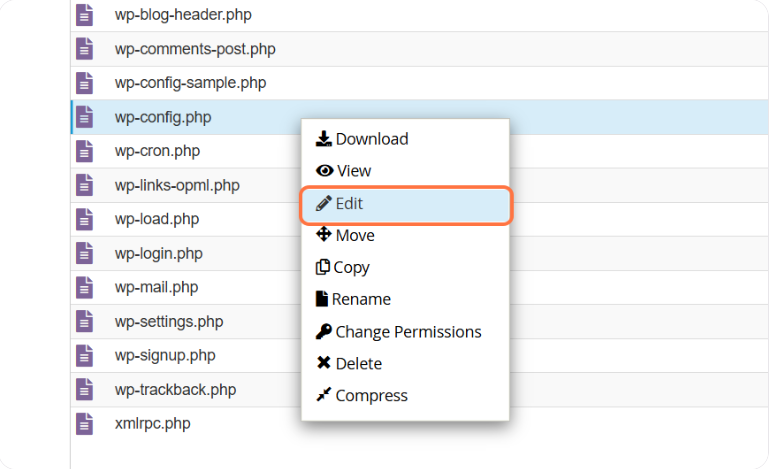This screenshot has width=769, height=469.
Task: Click the X icon beside Delete
Action: pos(323,363)
